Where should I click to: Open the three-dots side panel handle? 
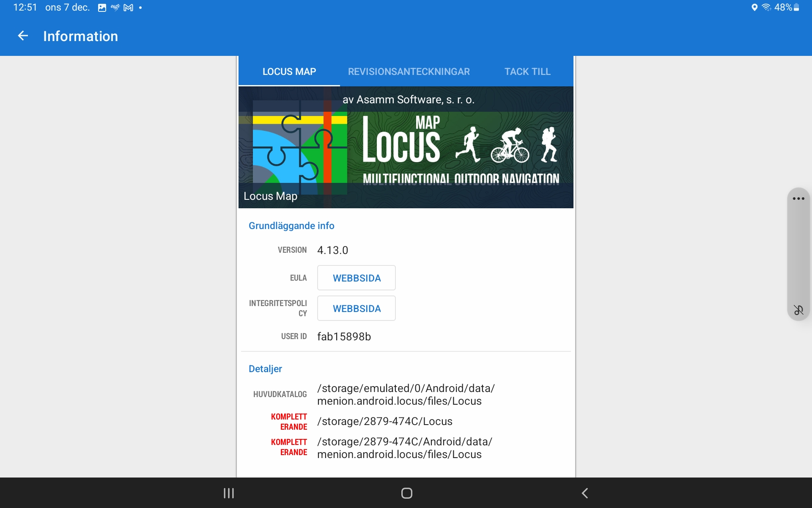pyautogui.click(x=798, y=199)
